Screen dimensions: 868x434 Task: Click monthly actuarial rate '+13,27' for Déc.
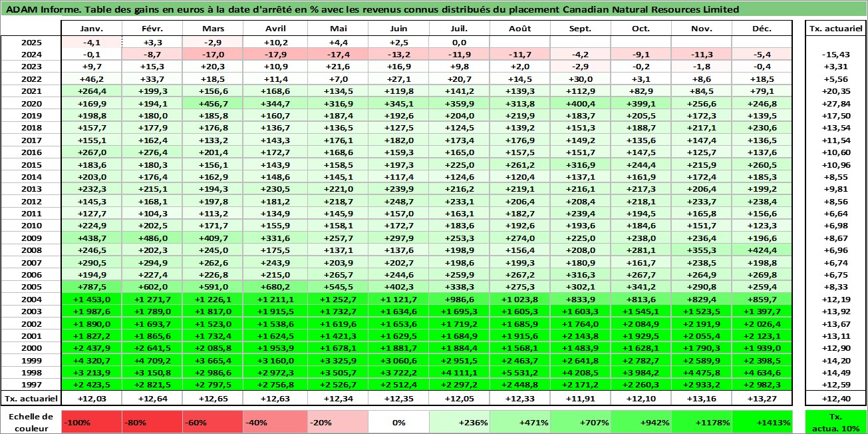point(762,398)
